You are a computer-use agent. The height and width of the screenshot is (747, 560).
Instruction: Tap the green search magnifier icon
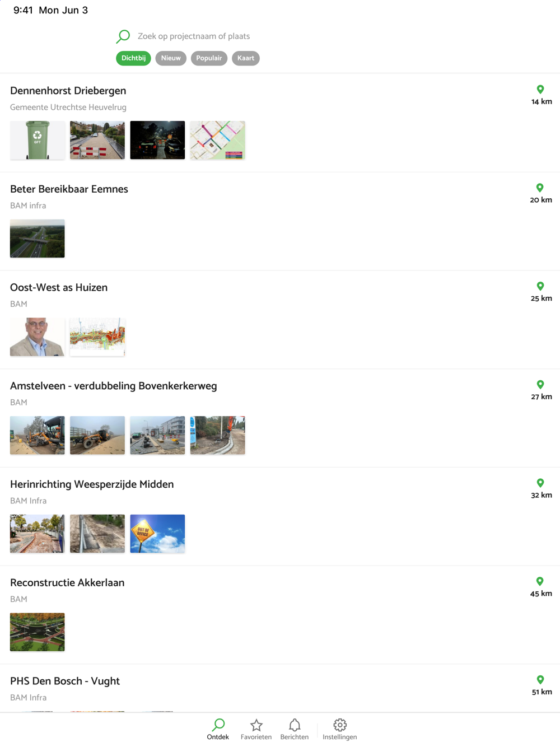point(123,36)
